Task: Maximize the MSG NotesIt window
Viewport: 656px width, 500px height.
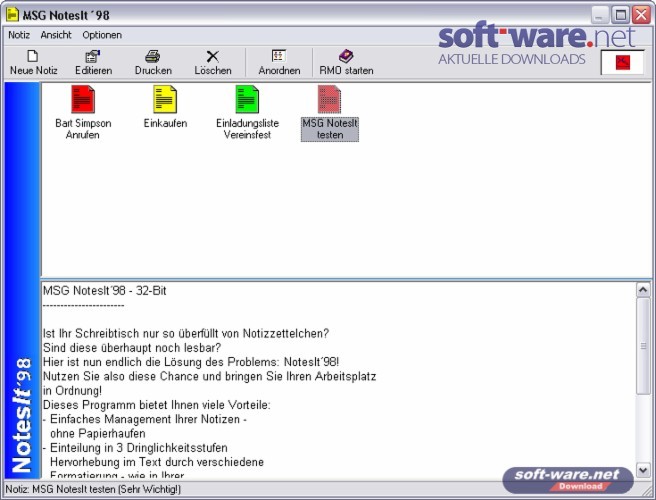Action: click(x=621, y=15)
